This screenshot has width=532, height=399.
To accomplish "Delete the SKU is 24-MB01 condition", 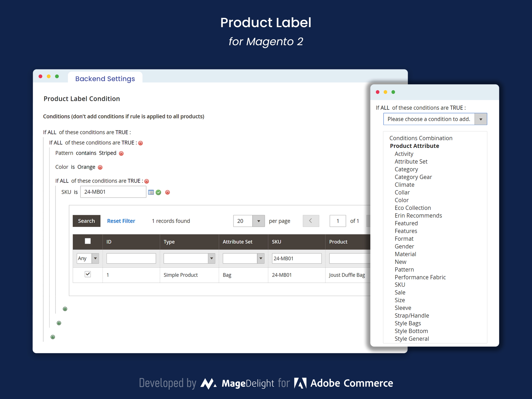I will (x=168, y=192).
